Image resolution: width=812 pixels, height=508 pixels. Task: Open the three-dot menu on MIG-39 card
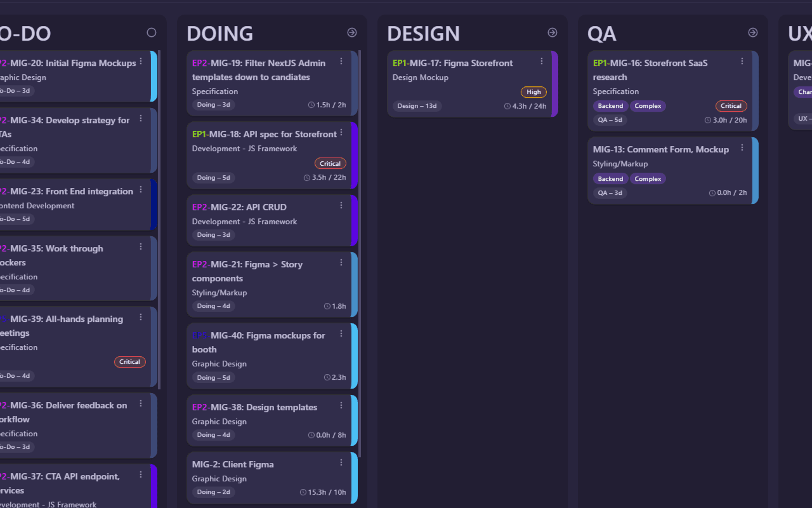point(141,316)
